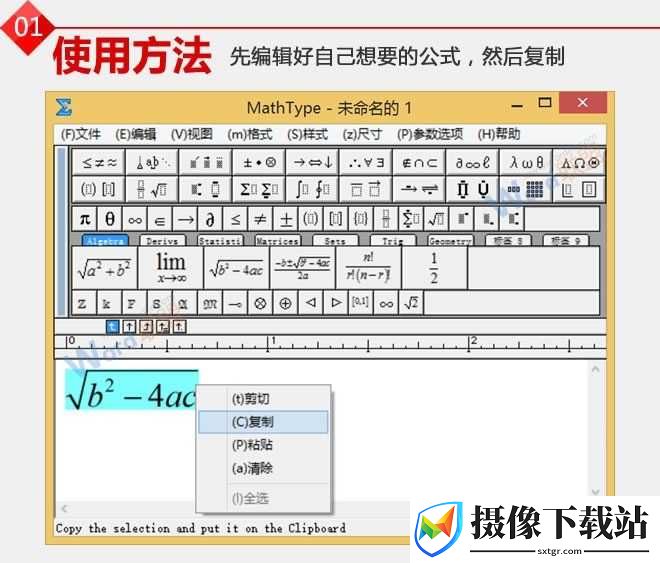The height and width of the screenshot is (563, 660).
Task: Open the set theory symbols palette (∉∩⊂)
Action: click(419, 162)
